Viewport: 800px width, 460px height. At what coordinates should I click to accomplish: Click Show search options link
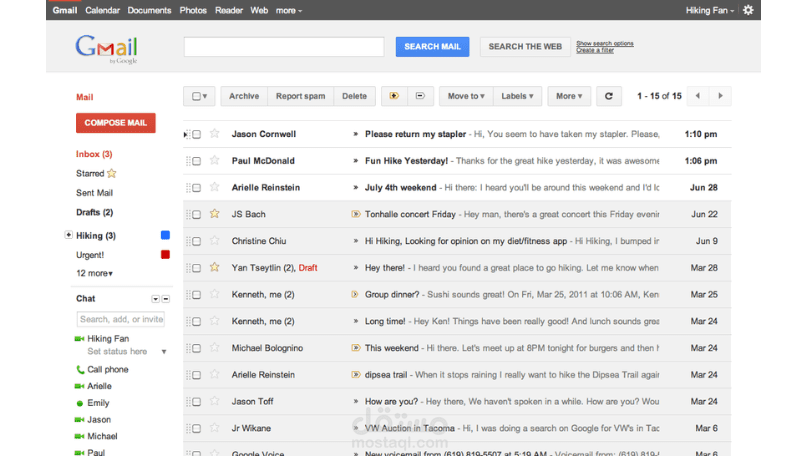(605, 43)
